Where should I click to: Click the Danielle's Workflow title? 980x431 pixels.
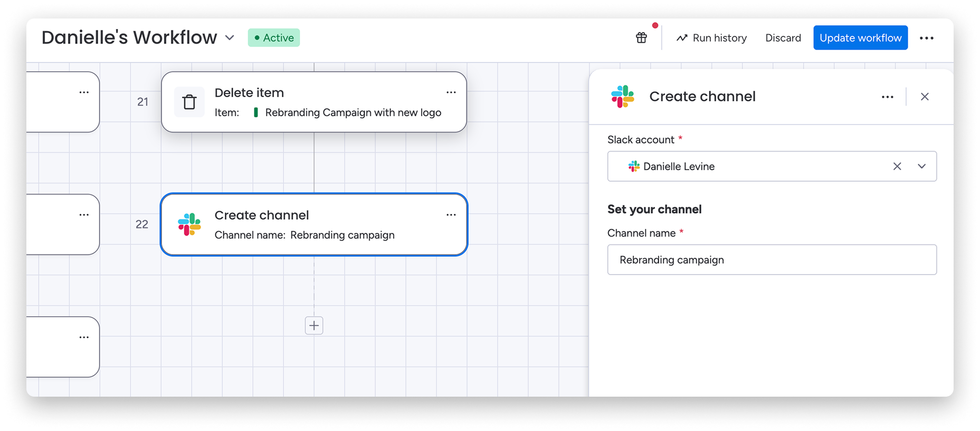[129, 38]
